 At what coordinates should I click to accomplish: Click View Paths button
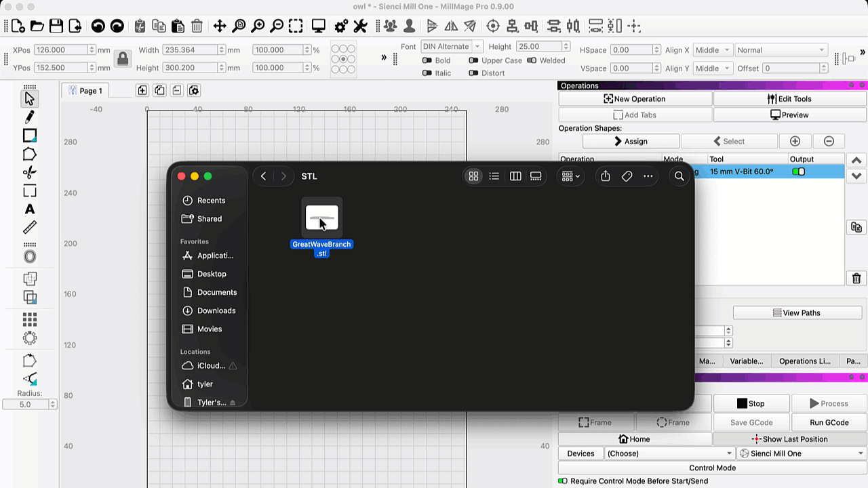pyautogui.click(x=797, y=313)
